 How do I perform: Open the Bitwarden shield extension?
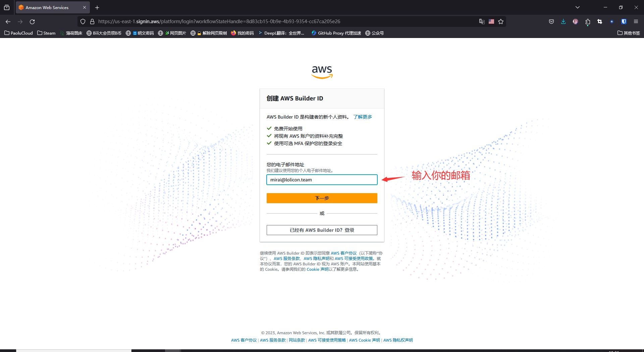coord(624,21)
